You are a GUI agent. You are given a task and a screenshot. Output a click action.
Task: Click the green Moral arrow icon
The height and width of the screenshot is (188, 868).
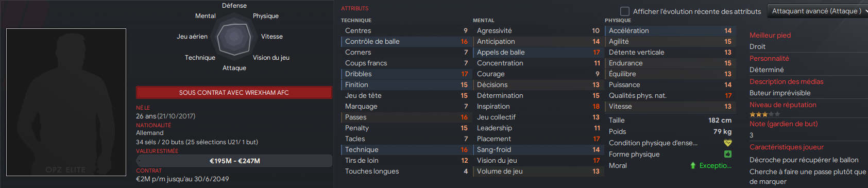[x=693, y=165]
